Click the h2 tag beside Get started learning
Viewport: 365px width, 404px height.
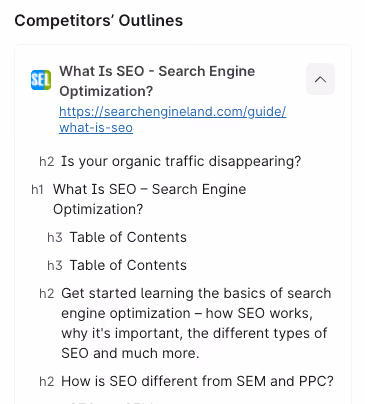pos(46,294)
